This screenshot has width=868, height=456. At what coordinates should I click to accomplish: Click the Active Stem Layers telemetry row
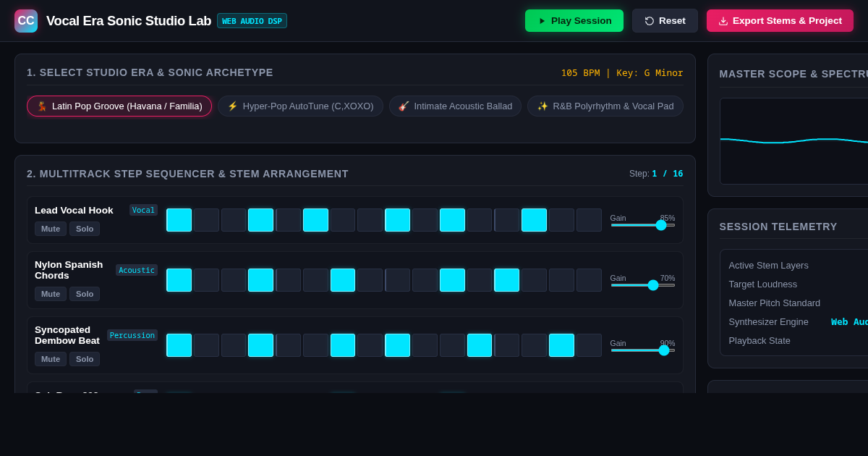(798, 265)
